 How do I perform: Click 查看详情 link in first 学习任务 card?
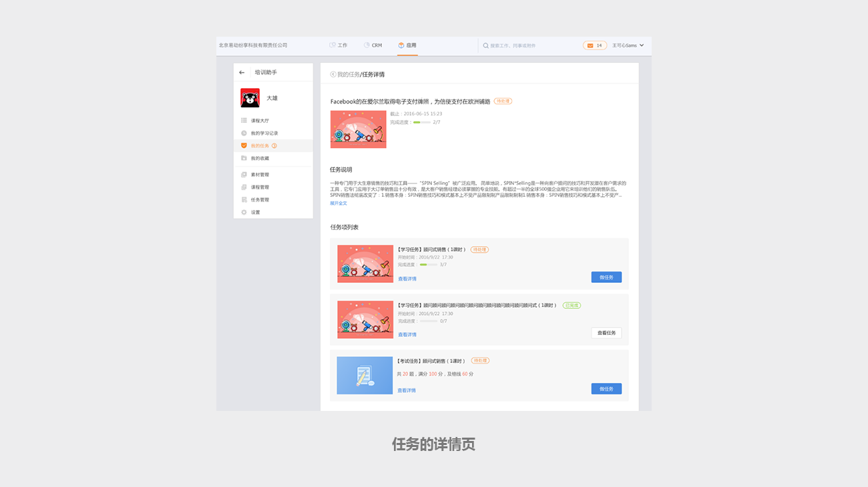click(x=407, y=279)
